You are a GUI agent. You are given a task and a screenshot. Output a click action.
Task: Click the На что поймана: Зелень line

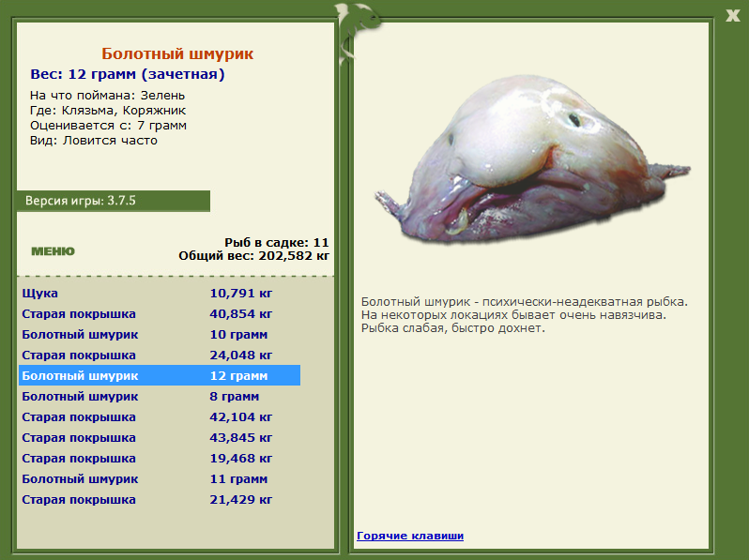[x=107, y=96]
